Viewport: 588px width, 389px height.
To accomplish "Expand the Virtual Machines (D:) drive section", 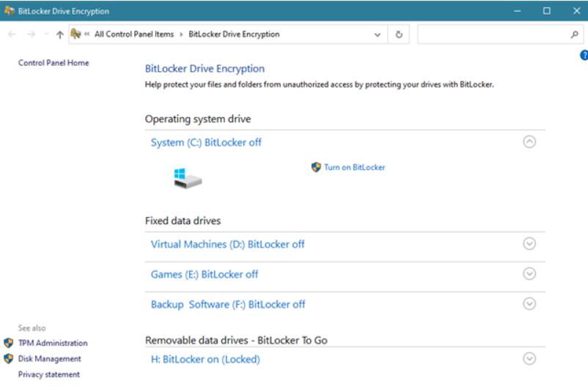I will 529,244.
